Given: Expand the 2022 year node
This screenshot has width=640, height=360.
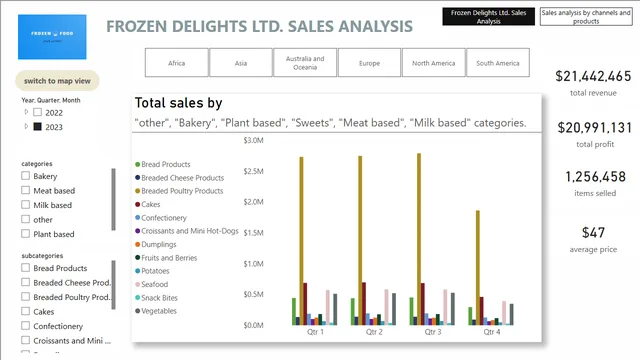Looking at the screenshot, I should click(x=26, y=112).
